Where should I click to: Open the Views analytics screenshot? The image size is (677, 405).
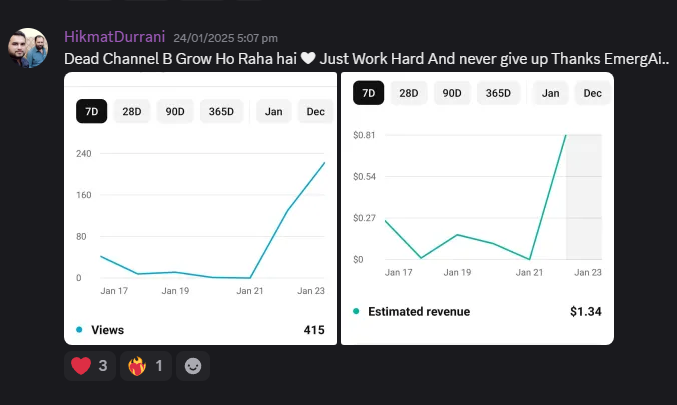(200, 209)
